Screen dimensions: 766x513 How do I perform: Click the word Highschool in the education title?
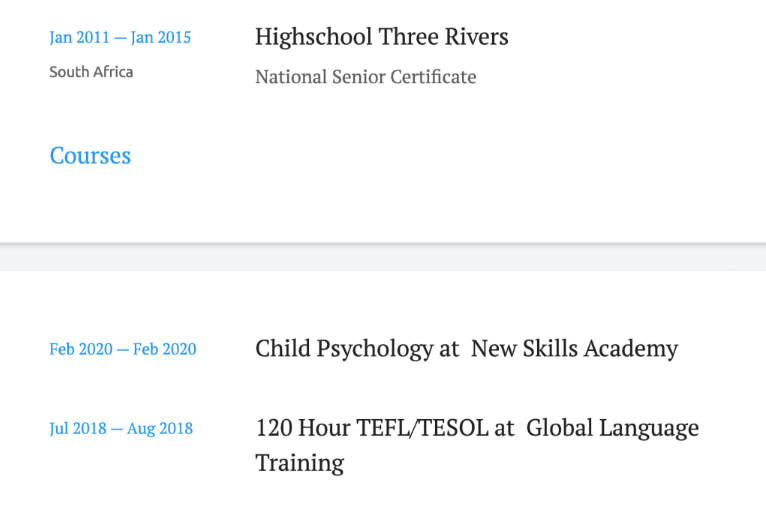click(x=313, y=37)
